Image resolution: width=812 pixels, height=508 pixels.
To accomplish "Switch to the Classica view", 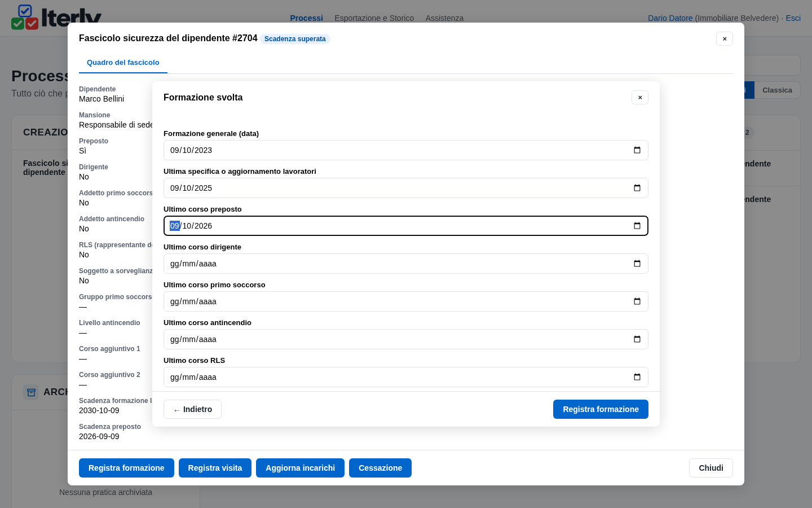I will click(x=777, y=90).
